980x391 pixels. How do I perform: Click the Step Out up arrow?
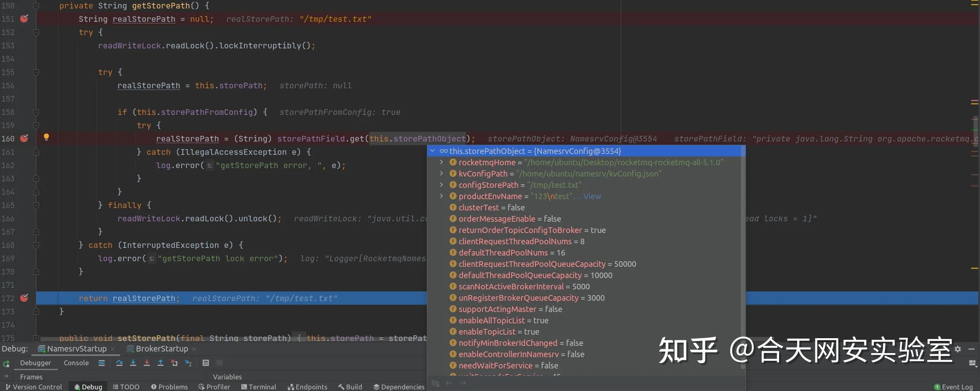click(161, 363)
